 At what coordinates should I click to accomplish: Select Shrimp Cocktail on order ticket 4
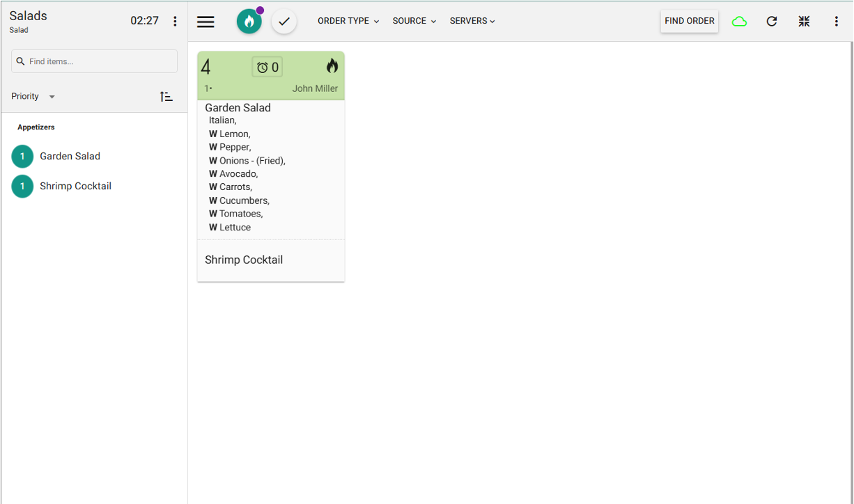[244, 260]
